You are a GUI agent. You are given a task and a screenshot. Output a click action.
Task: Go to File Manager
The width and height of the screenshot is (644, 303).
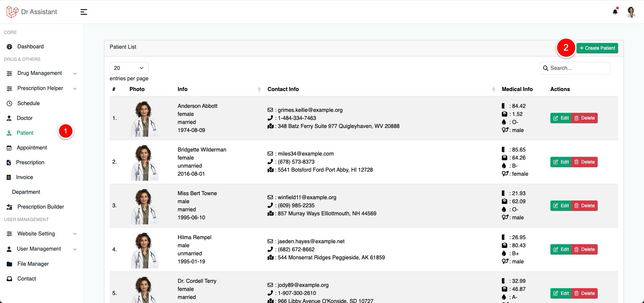pos(33,264)
